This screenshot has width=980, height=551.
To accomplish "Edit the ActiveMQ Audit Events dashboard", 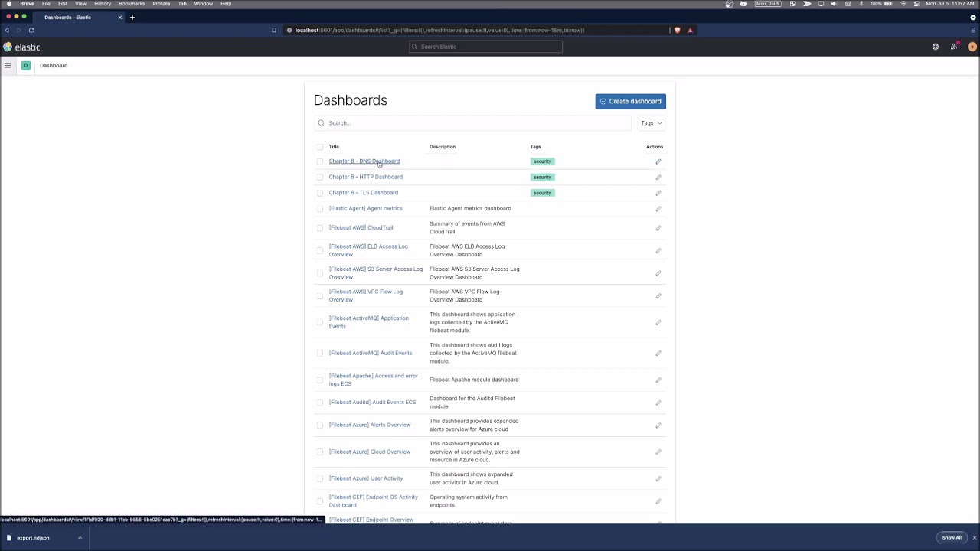I will click(x=658, y=353).
